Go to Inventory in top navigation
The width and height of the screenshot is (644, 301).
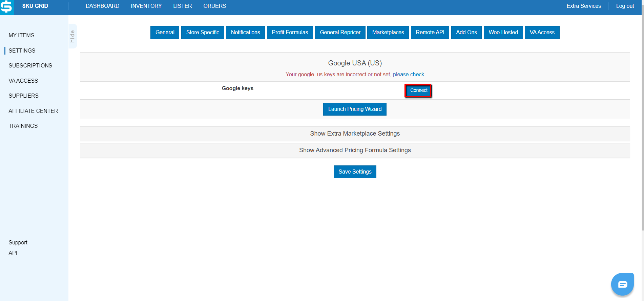pyautogui.click(x=146, y=6)
